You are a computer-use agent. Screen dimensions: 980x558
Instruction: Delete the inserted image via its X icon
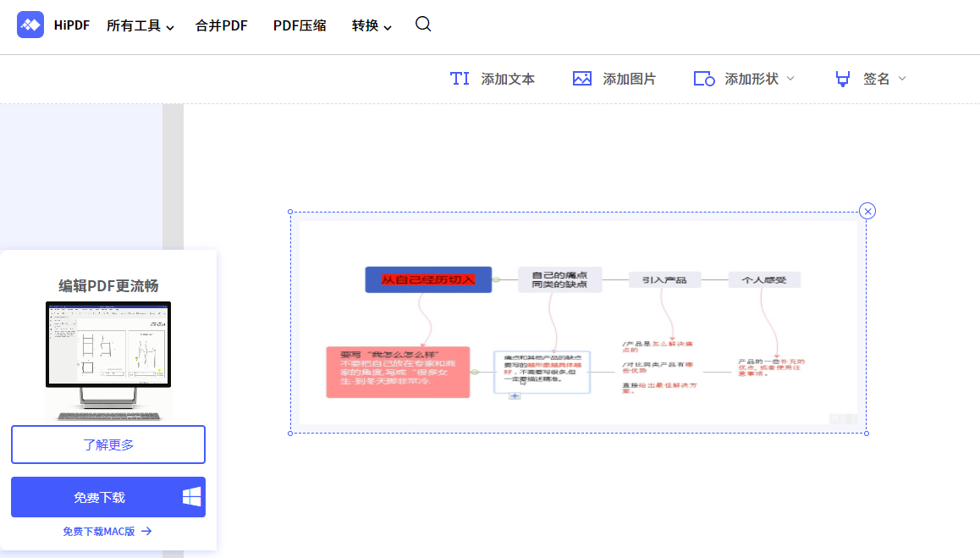point(867,211)
